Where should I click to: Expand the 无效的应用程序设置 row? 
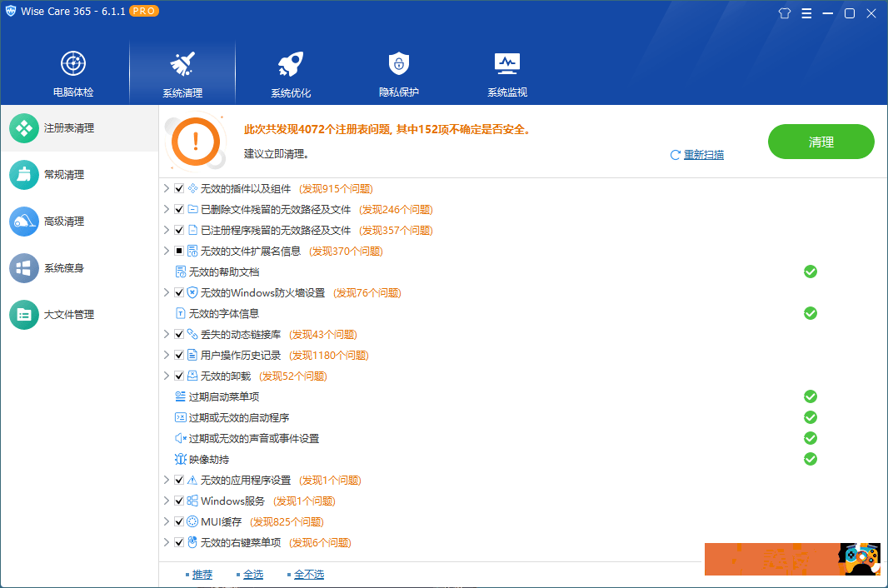point(167,480)
